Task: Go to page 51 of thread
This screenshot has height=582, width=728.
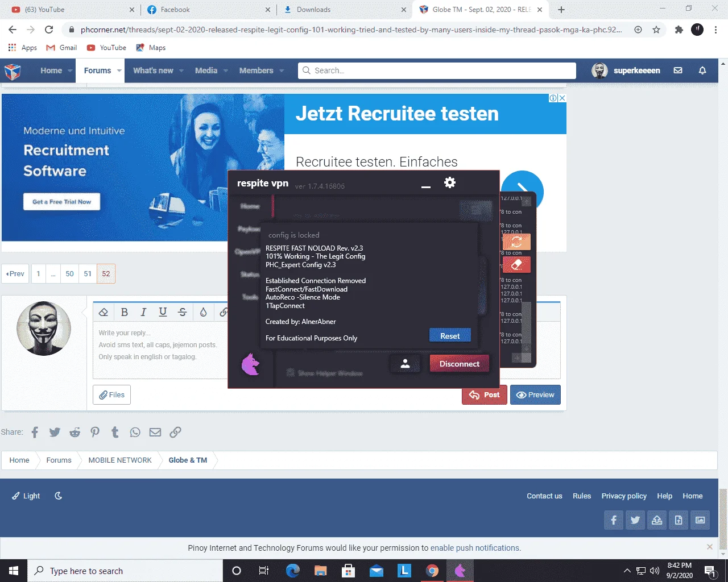Action: point(88,274)
